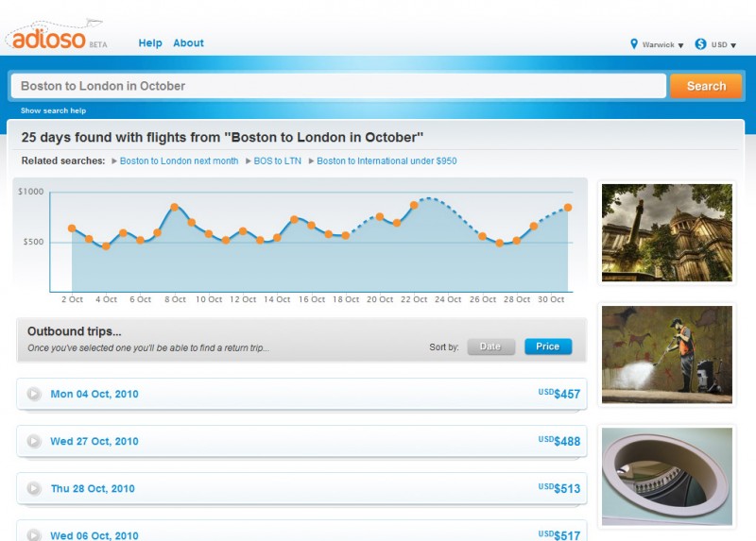Image resolution: width=756 pixels, height=541 pixels.
Task: Open the About page
Action: 188,42
